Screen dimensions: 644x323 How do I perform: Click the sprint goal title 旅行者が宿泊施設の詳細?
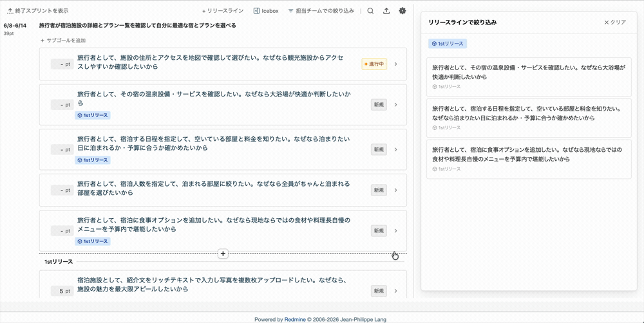click(x=138, y=26)
